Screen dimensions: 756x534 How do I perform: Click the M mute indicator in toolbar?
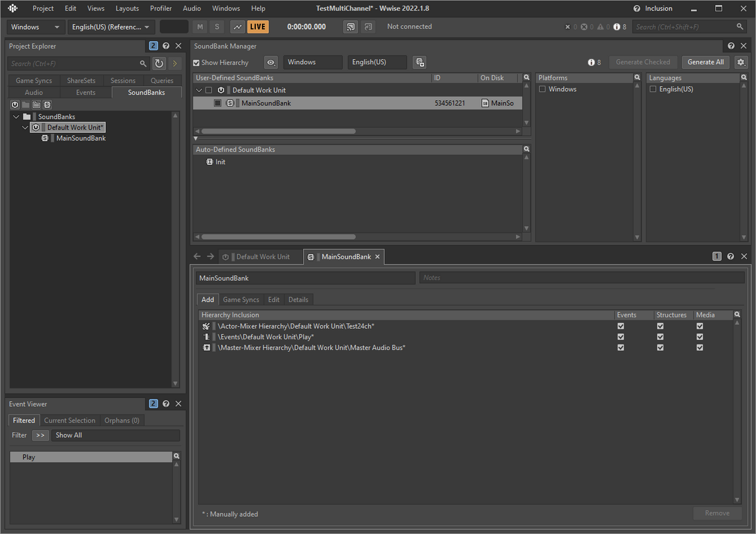pyautogui.click(x=200, y=27)
